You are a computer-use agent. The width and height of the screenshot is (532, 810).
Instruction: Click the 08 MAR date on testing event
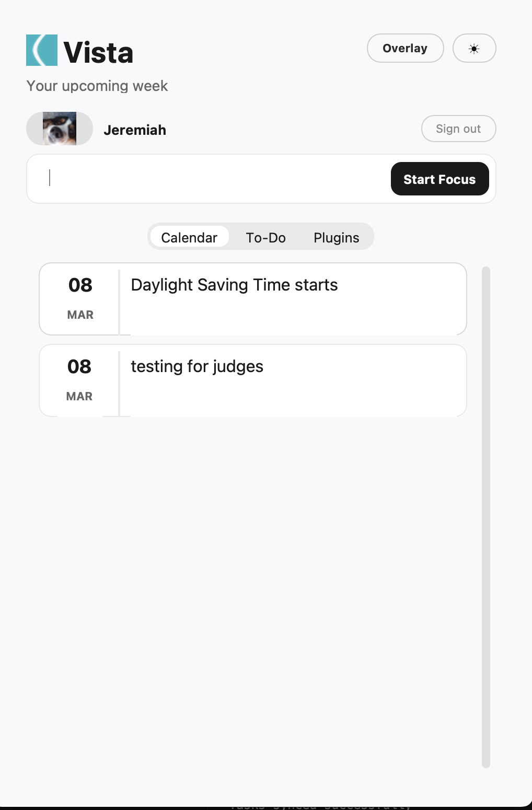79,380
